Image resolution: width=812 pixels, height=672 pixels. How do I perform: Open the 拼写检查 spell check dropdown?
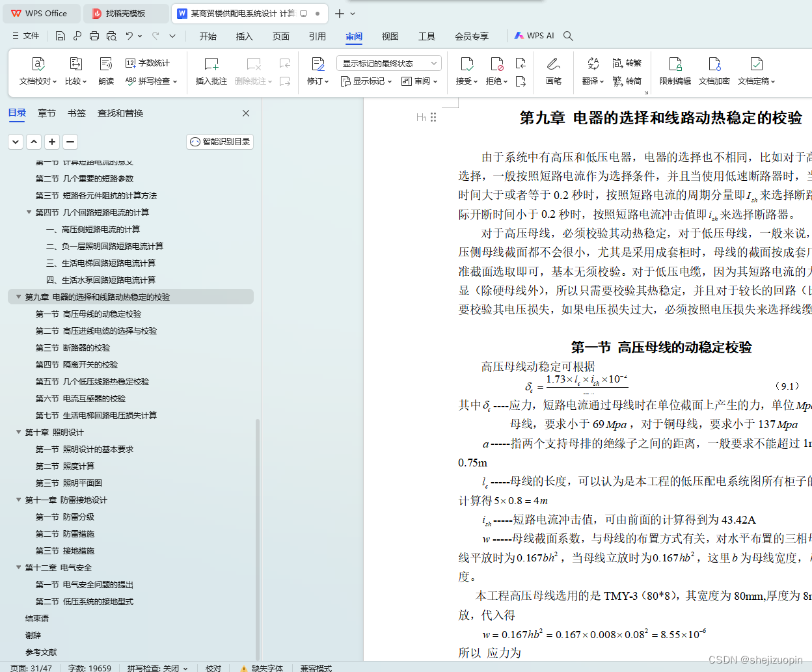[151, 81]
